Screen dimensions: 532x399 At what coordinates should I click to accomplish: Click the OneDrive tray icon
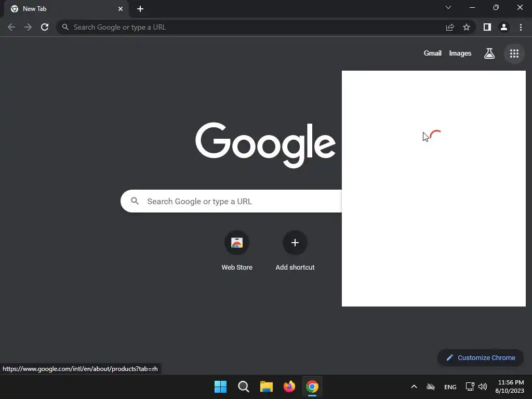[431, 387]
